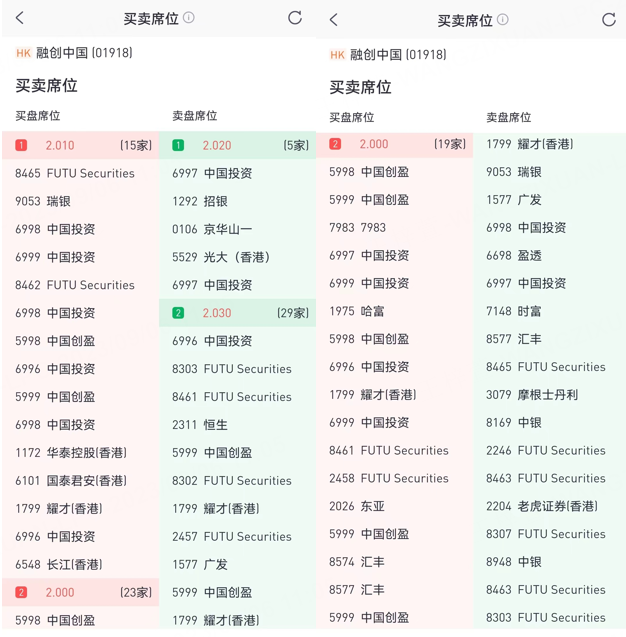
Task: Click the refresh icon on the left screen
Action: click(295, 18)
